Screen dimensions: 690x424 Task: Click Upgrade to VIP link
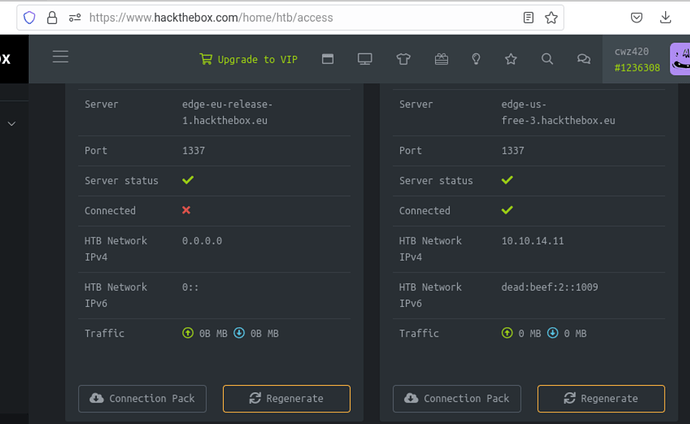coord(249,59)
